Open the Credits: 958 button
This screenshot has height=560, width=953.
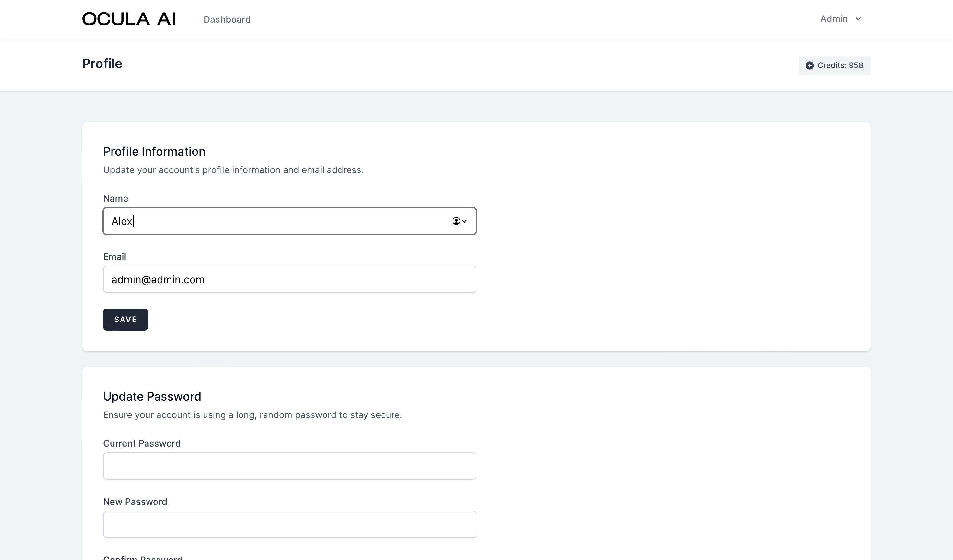coord(835,65)
